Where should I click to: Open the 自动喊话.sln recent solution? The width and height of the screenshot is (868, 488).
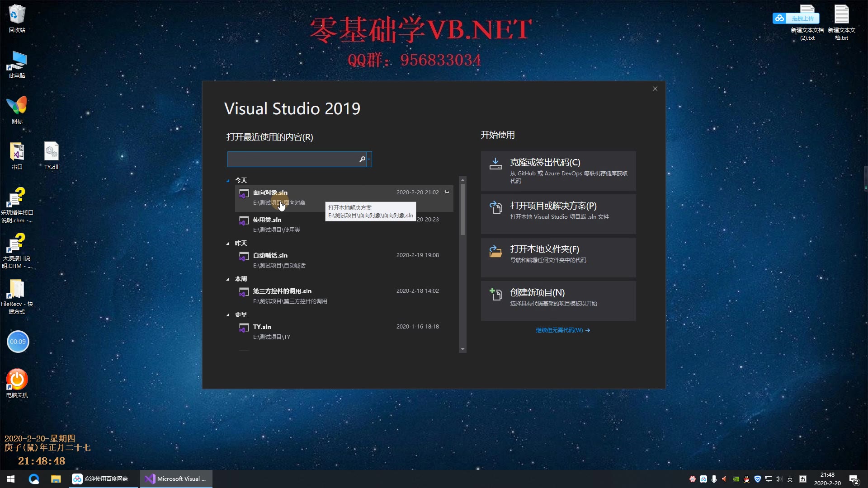[x=344, y=260]
